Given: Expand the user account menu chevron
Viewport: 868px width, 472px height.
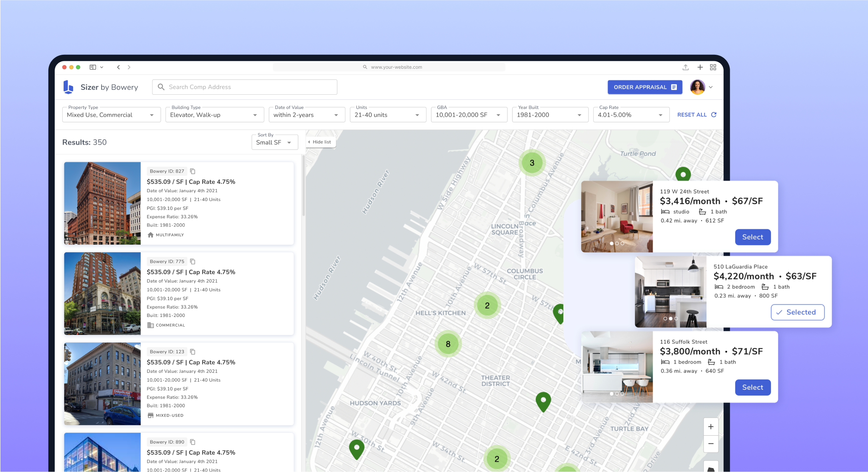Looking at the screenshot, I should (x=711, y=87).
